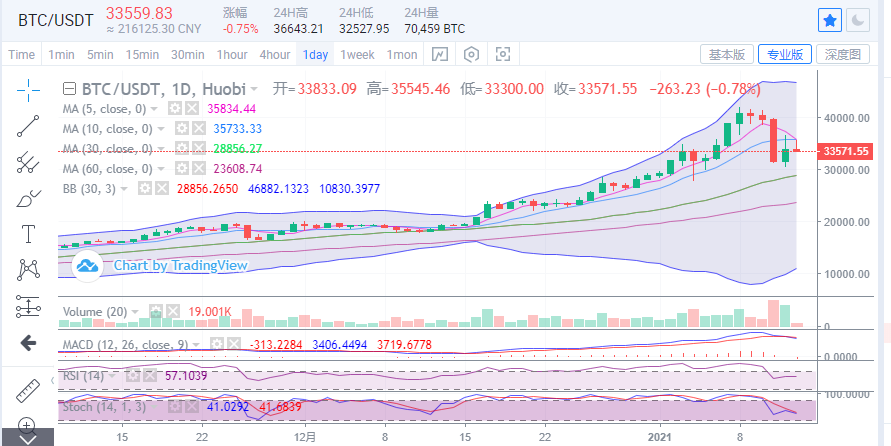Select the 1min timeframe

[x=61, y=55]
